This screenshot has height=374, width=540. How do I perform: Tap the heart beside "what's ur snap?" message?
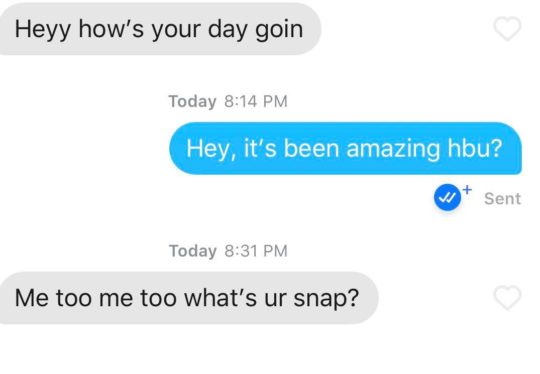coord(507,298)
